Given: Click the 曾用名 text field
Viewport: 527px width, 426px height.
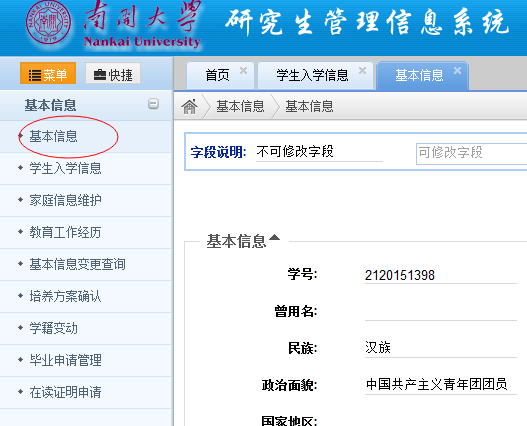Looking at the screenshot, I should [441, 311].
